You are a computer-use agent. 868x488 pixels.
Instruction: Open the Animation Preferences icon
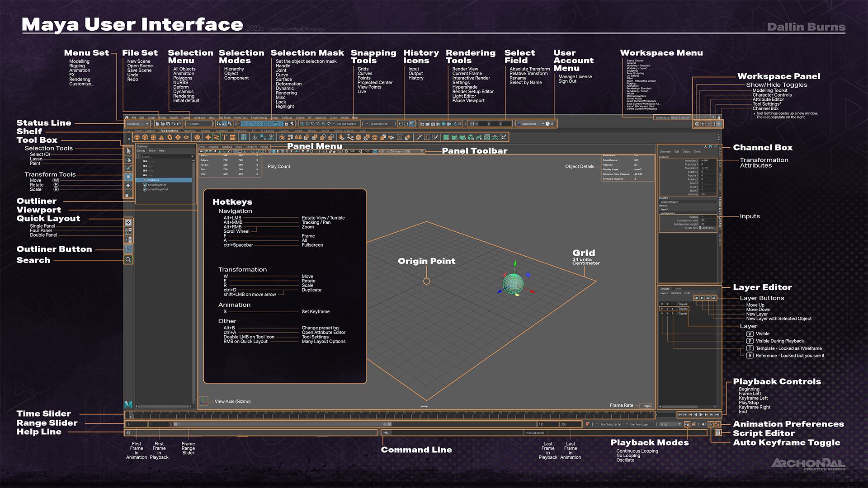(x=717, y=424)
